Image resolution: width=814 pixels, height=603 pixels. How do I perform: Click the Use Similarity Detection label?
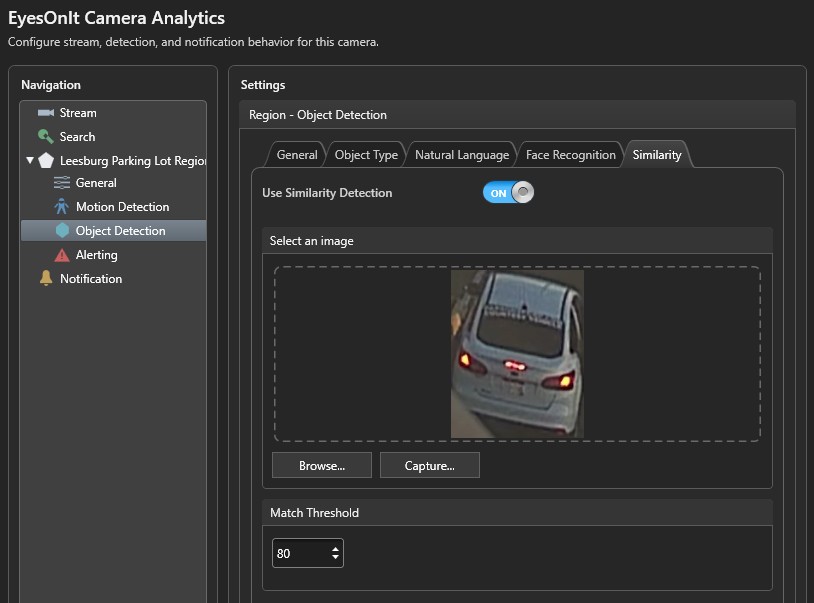(x=327, y=193)
